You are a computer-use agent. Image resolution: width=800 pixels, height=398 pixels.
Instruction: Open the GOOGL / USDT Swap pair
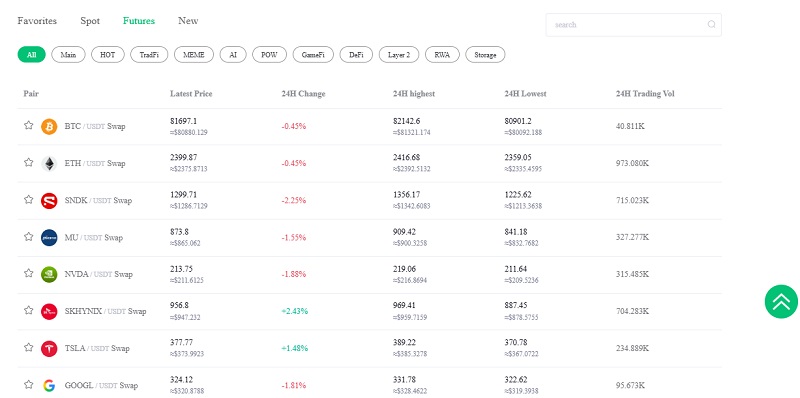click(x=102, y=385)
